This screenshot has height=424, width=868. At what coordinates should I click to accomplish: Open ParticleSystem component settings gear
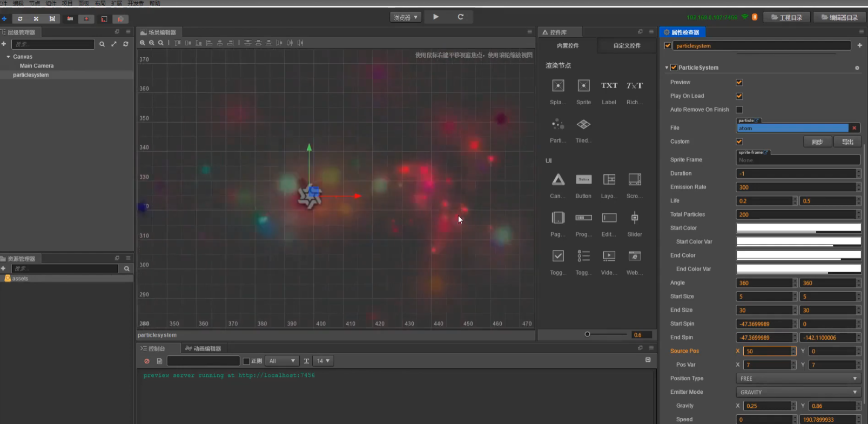point(857,68)
